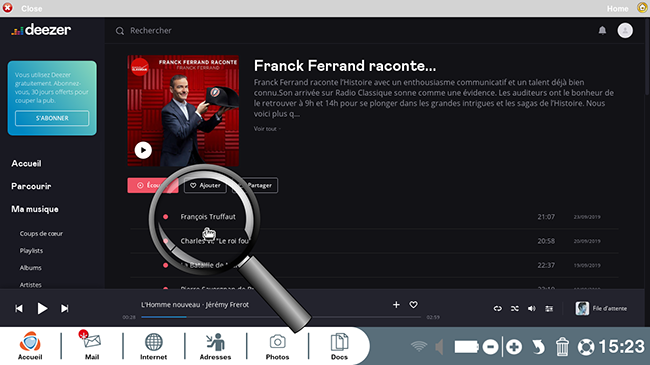Expand description with Voir tout
Viewport: 650px width, 365px height.
[x=267, y=129]
